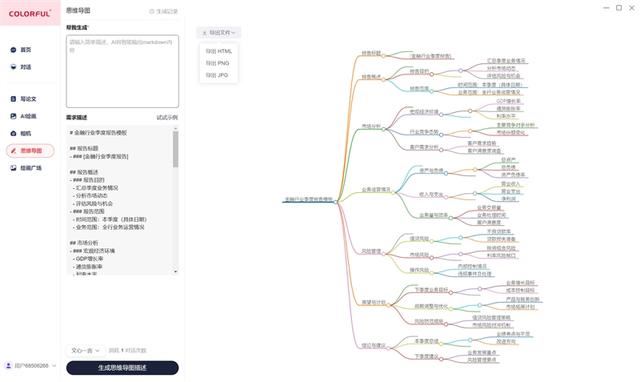Click into the description input text area
Screen dimensions: 640x382
[x=122, y=71]
